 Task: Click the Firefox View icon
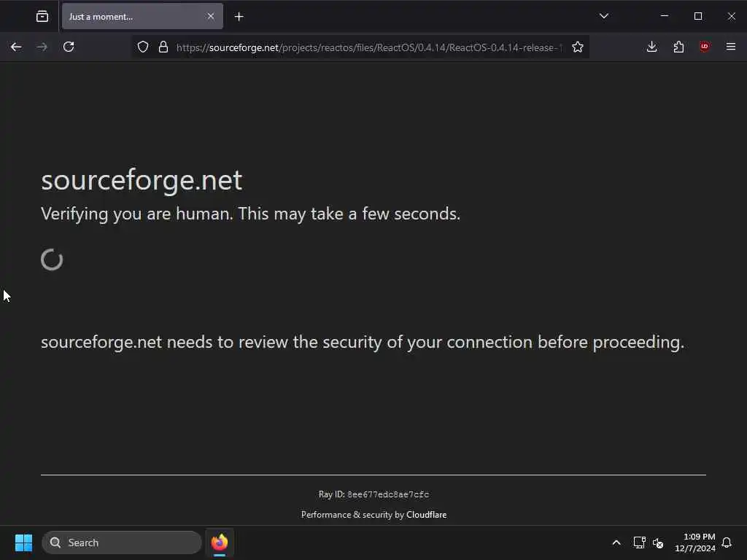(42, 16)
